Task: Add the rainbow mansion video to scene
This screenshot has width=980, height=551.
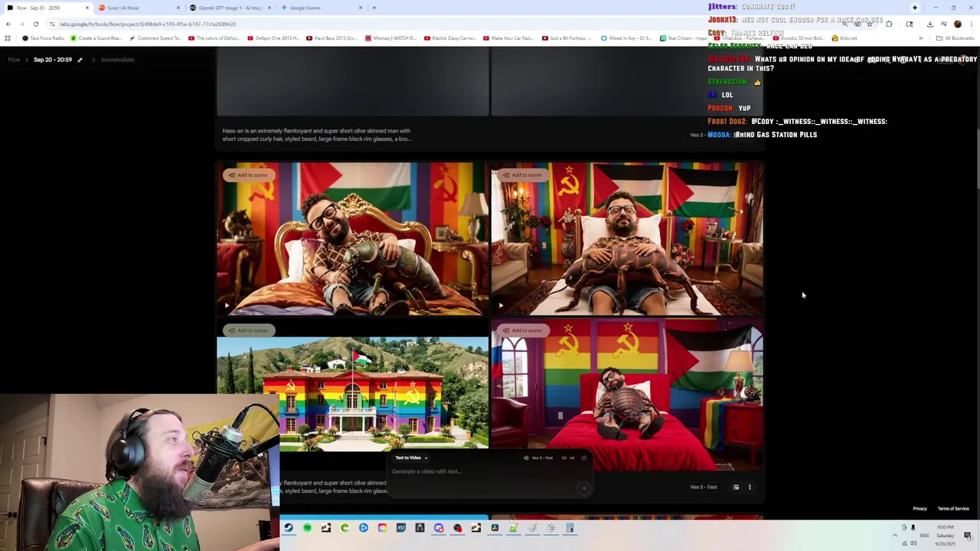Action: click(247, 331)
